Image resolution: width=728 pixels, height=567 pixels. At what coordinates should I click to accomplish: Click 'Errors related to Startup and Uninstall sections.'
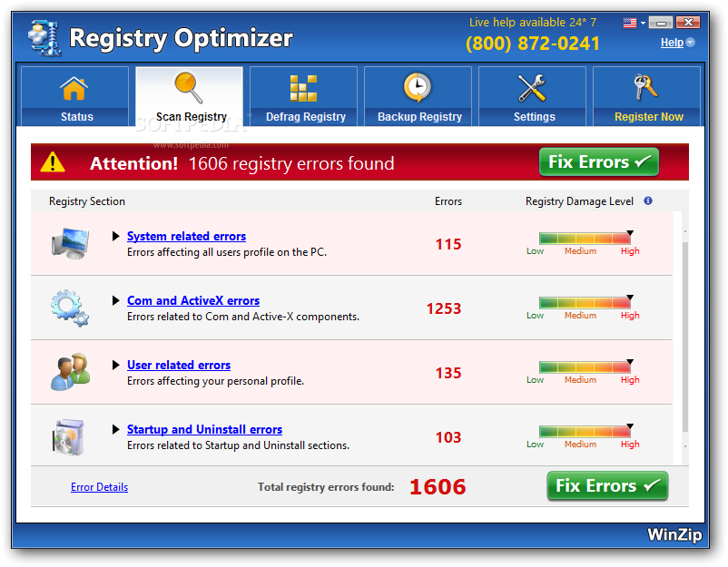(238, 445)
